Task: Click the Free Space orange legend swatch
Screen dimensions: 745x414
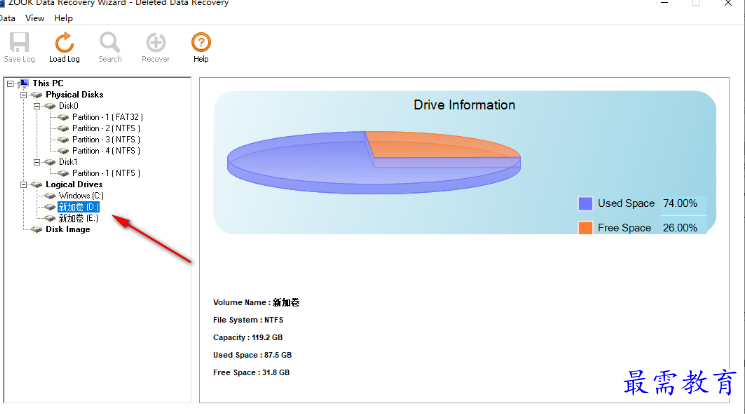Action: click(x=585, y=228)
